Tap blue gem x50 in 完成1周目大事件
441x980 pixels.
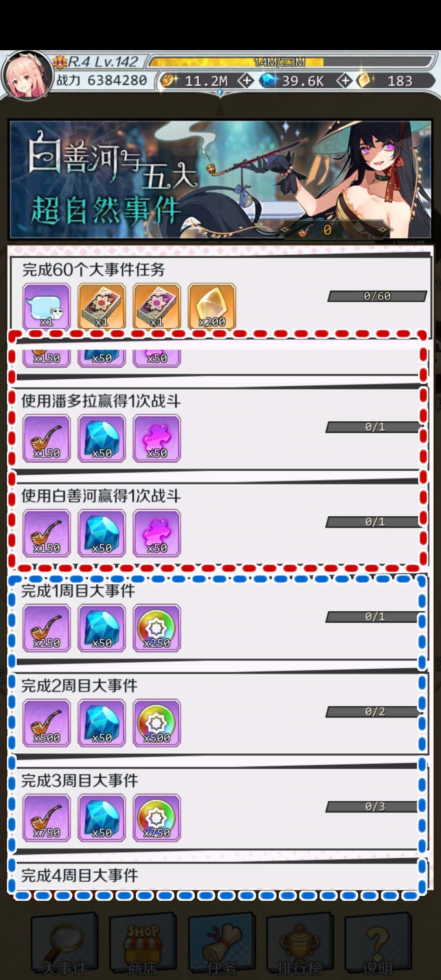coord(102,628)
